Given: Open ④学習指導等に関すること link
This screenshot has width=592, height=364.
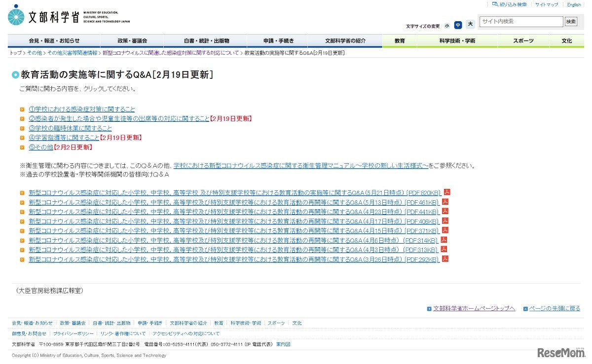Looking at the screenshot, I should [x=64, y=138].
